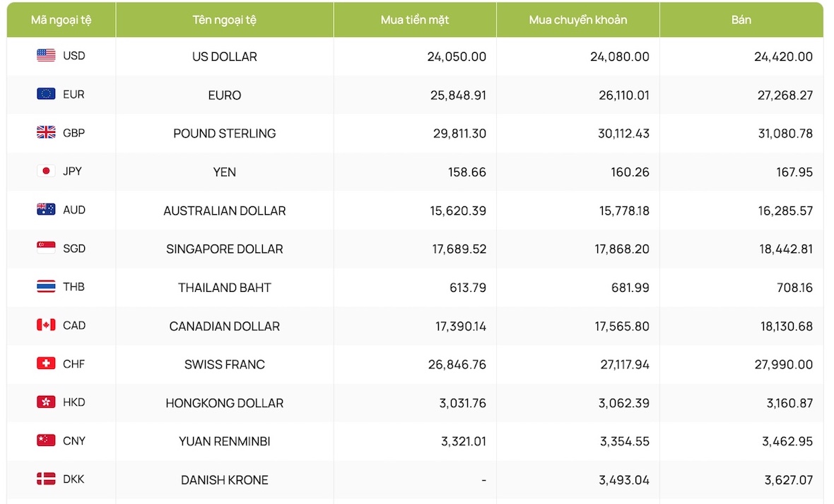Click the CAD Canadian flag icon
The height and width of the screenshot is (504, 834).
pos(46,324)
